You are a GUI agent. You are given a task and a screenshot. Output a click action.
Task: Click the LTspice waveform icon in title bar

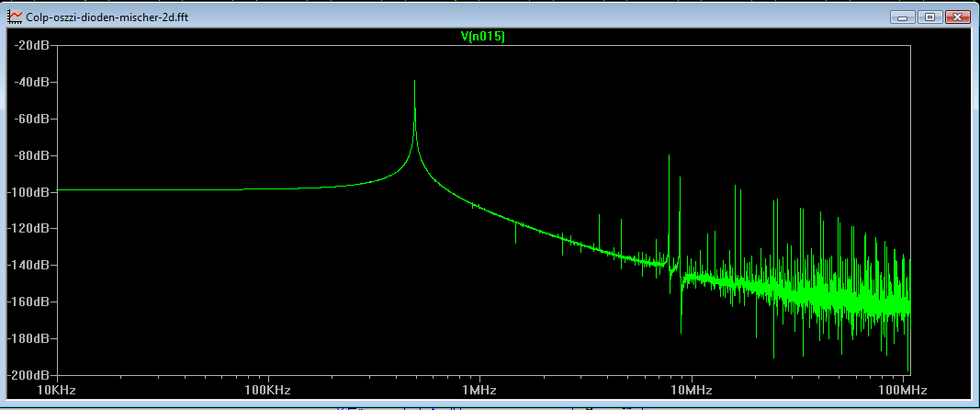[x=14, y=17]
